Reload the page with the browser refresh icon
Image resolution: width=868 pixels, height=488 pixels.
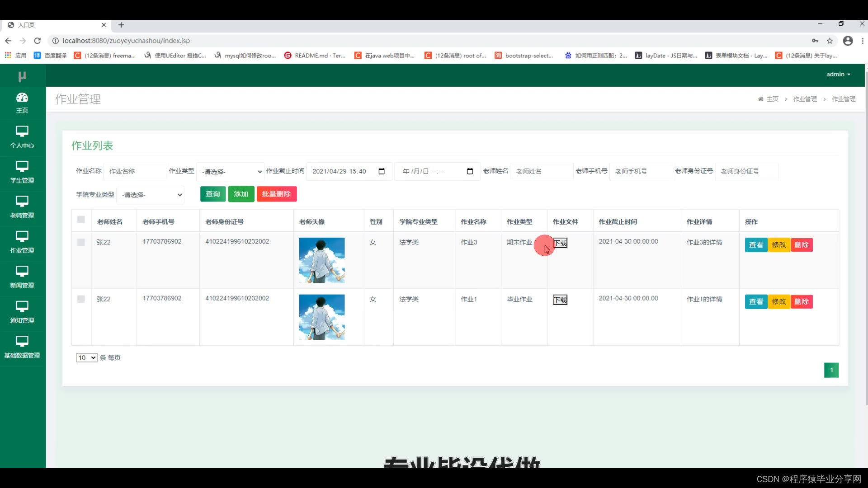(38, 41)
